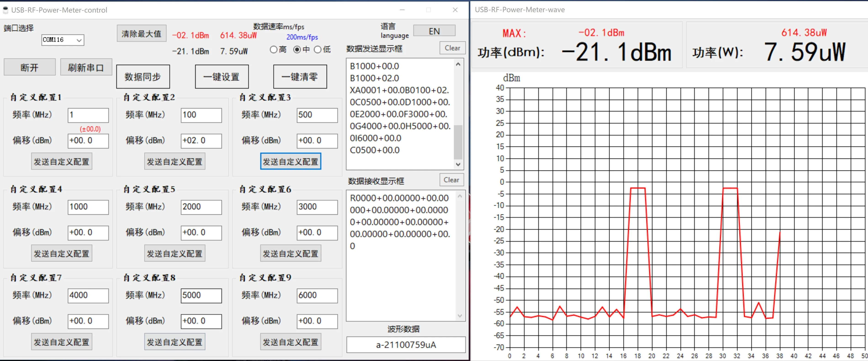868x361 pixels.
Task: Click the receive box scroll-up arrow
Action: click(460, 196)
